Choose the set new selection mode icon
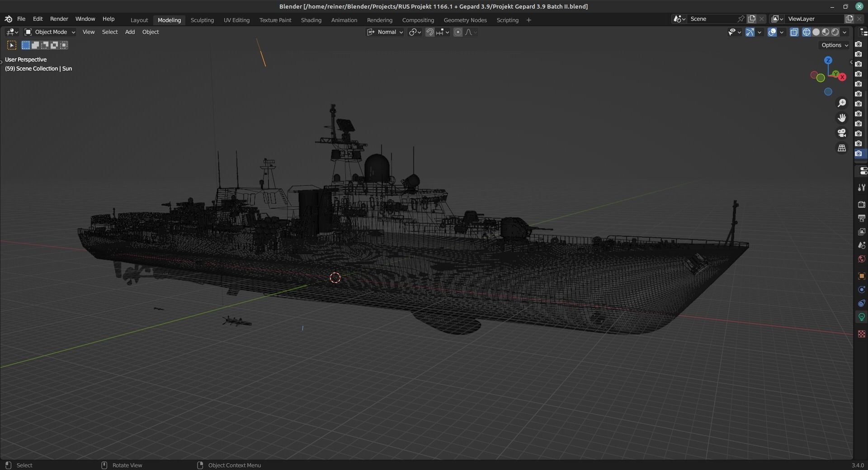 tap(26, 45)
